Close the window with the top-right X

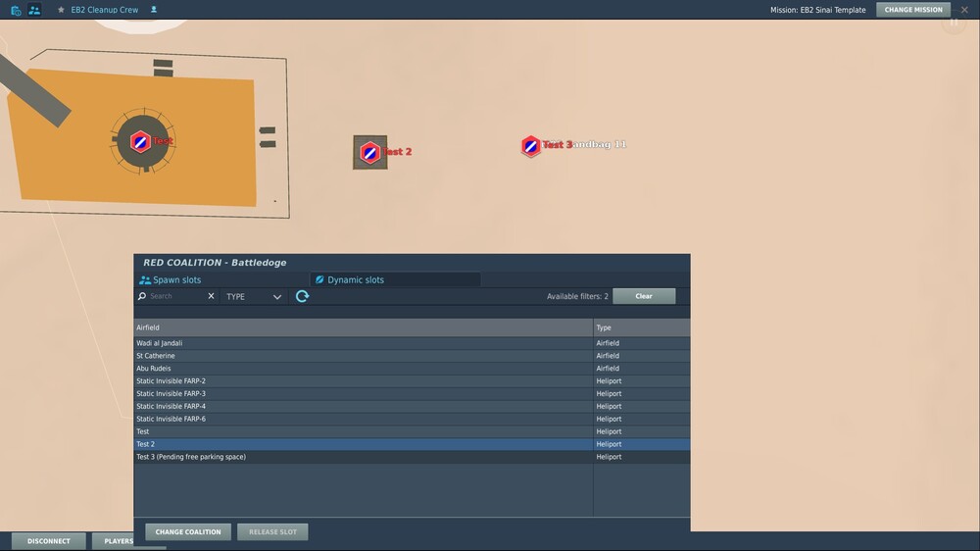964,10
